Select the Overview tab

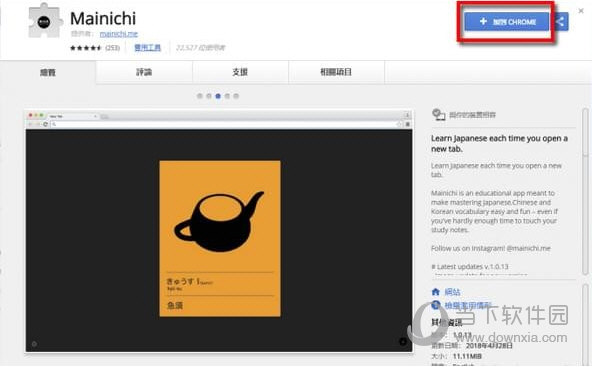[48, 72]
